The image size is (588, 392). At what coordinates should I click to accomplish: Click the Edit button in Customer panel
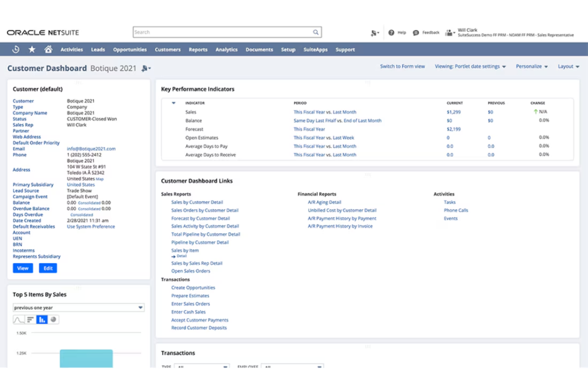click(x=48, y=268)
